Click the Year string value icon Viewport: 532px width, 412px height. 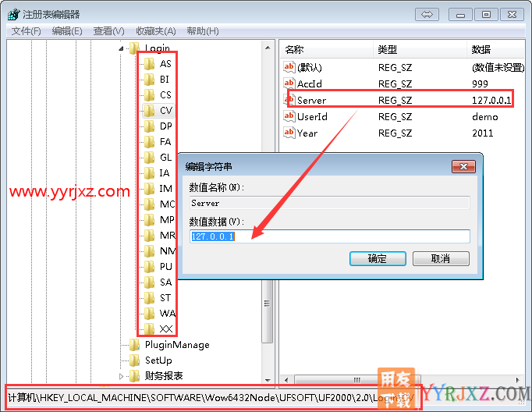(x=289, y=133)
